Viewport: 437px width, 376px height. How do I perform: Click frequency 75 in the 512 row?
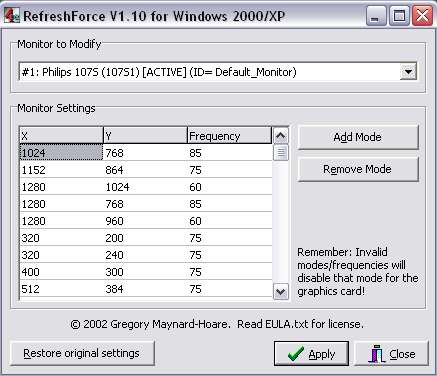point(229,289)
